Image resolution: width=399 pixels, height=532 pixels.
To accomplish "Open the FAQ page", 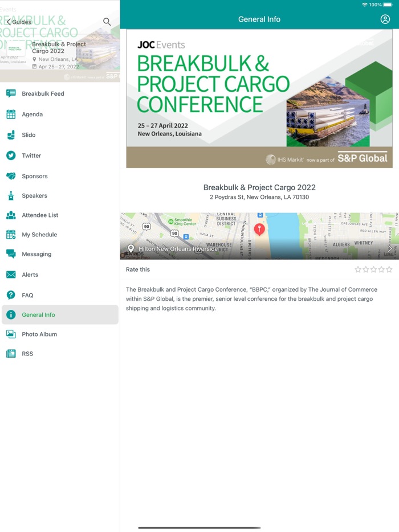I will pos(60,295).
